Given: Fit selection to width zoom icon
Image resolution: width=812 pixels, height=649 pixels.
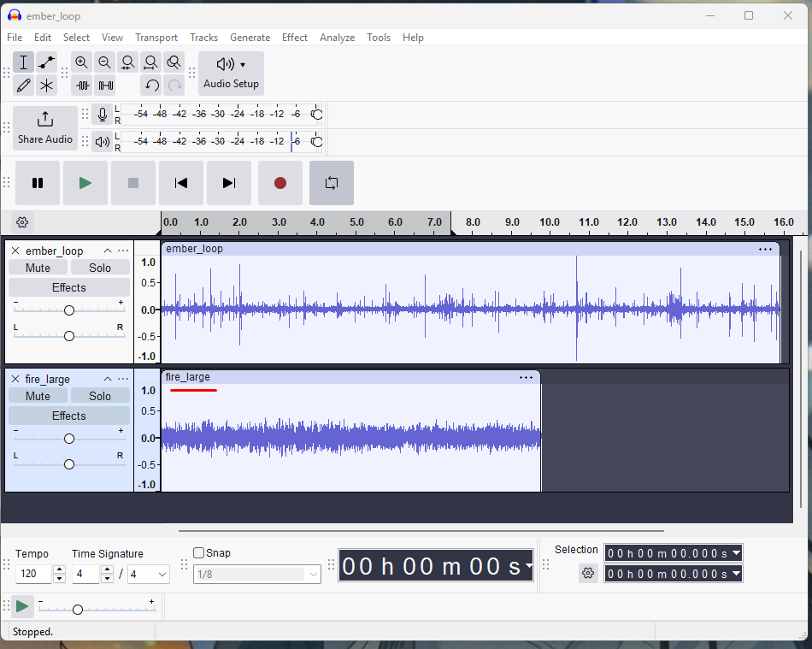Looking at the screenshot, I should [x=127, y=62].
